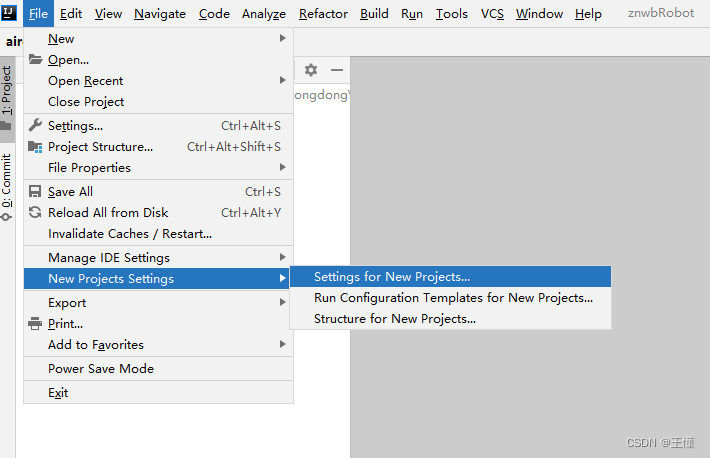Select Invalidate Caches / Restart...
This screenshot has width=710, height=458.
click(x=158, y=233)
